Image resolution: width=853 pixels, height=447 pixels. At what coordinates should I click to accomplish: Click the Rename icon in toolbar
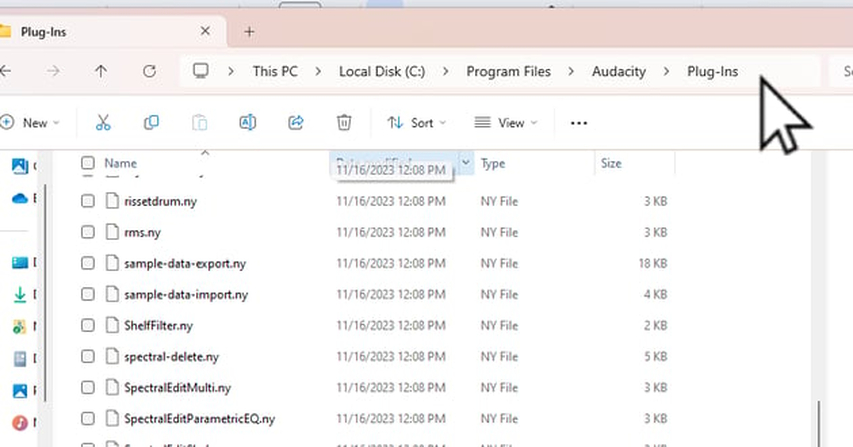pos(247,123)
